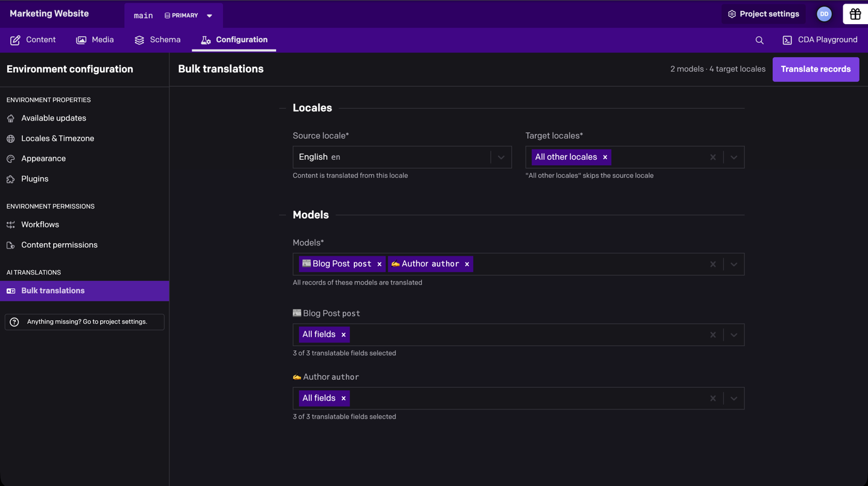Image resolution: width=868 pixels, height=486 pixels.
Task: Remove All fields tag under Author
Action: click(x=344, y=399)
